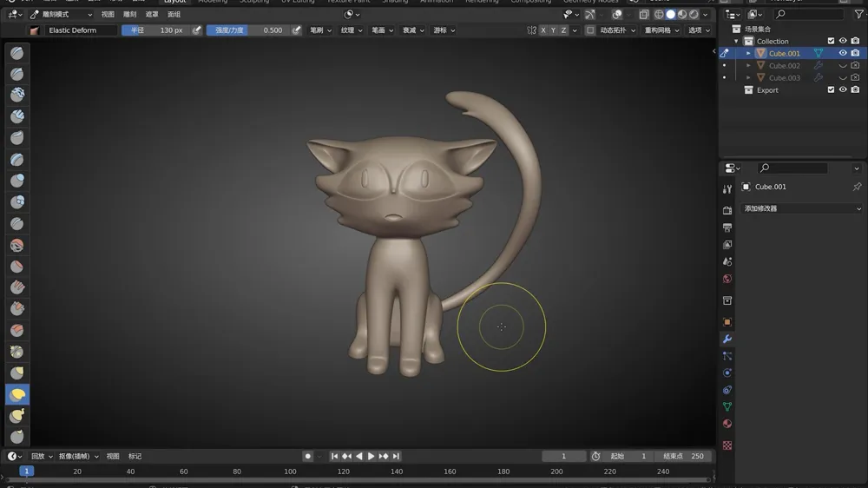Open the Object properties tab

pos(727,322)
